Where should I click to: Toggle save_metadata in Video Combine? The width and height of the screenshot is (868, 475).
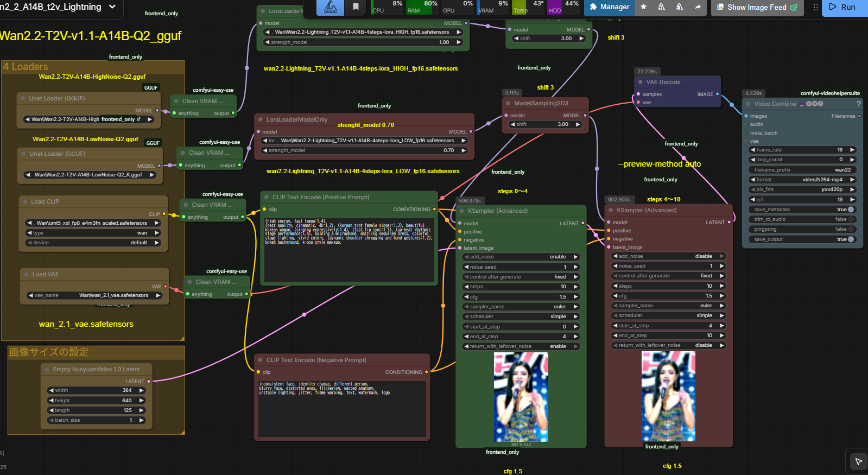click(850, 210)
